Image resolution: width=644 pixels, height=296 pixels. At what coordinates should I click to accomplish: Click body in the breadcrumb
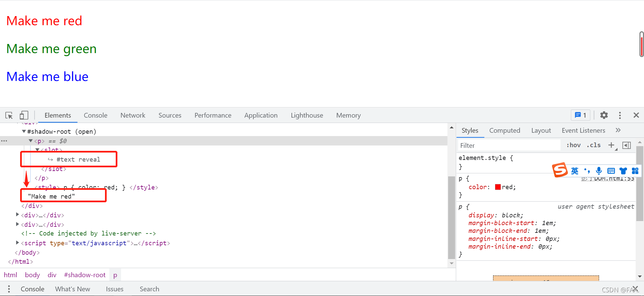33,275
